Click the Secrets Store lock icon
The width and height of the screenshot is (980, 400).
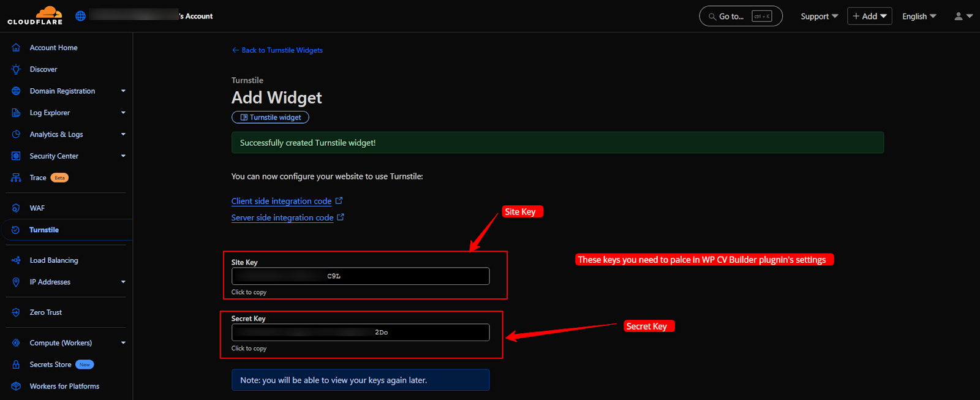click(x=16, y=364)
